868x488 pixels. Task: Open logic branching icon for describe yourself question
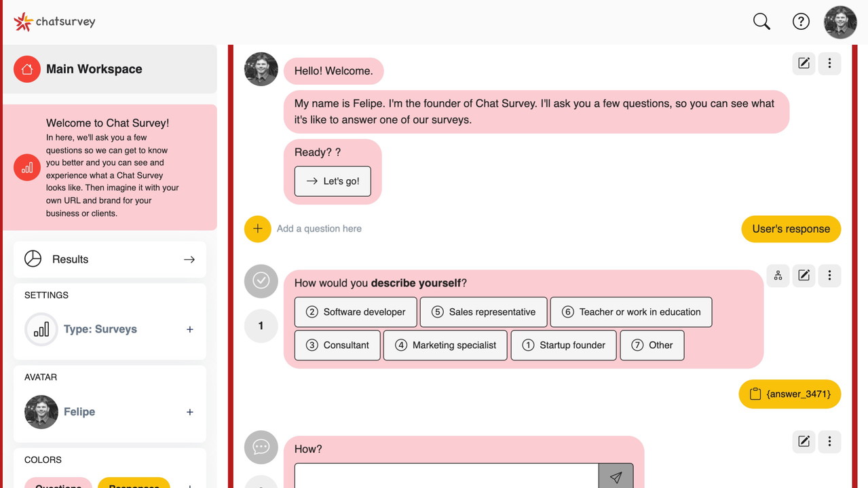(778, 275)
